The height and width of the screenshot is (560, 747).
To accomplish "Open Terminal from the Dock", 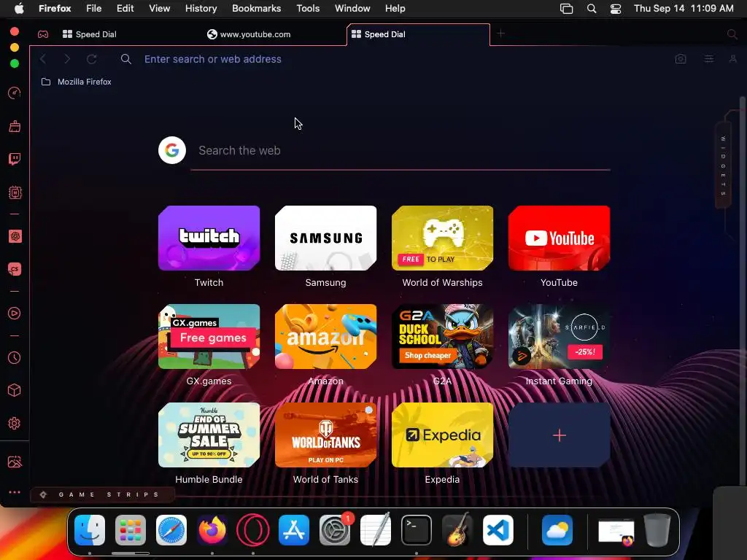I will 417,530.
